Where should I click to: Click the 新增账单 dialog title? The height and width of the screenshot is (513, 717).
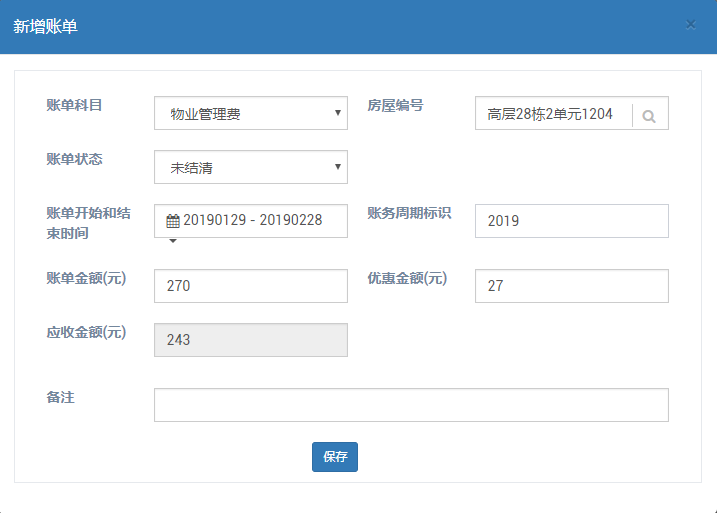click(45, 27)
